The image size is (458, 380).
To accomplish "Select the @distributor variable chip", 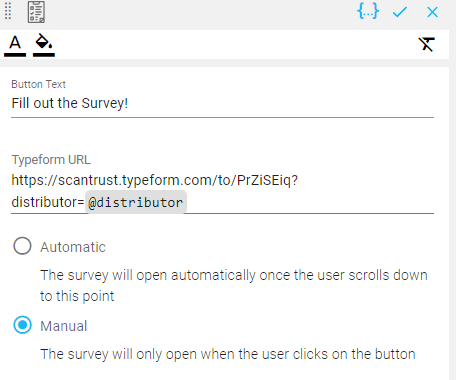I will 136,202.
